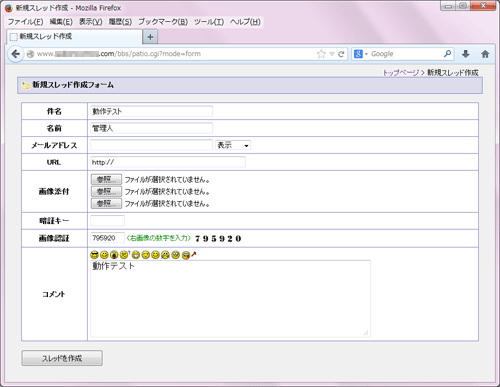Insert the plain smiling emoticon
This screenshot has height=387, width=500.
(x=104, y=255)
